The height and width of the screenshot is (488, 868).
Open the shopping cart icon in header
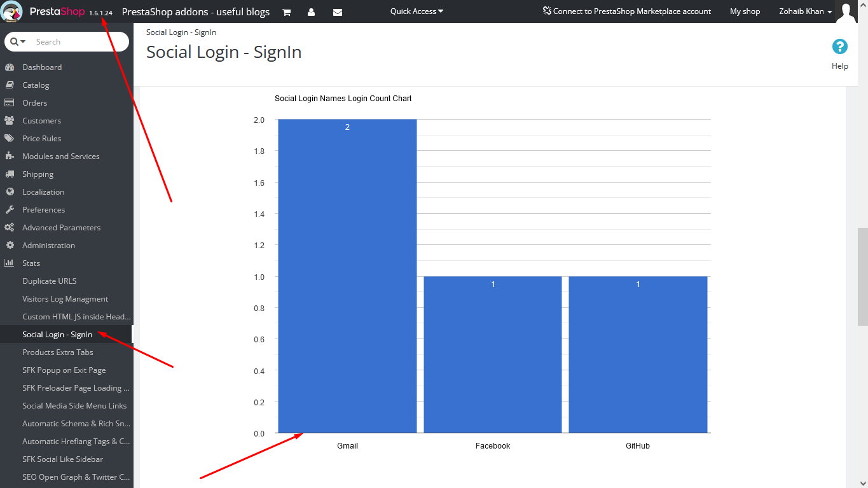coord(287,12)
